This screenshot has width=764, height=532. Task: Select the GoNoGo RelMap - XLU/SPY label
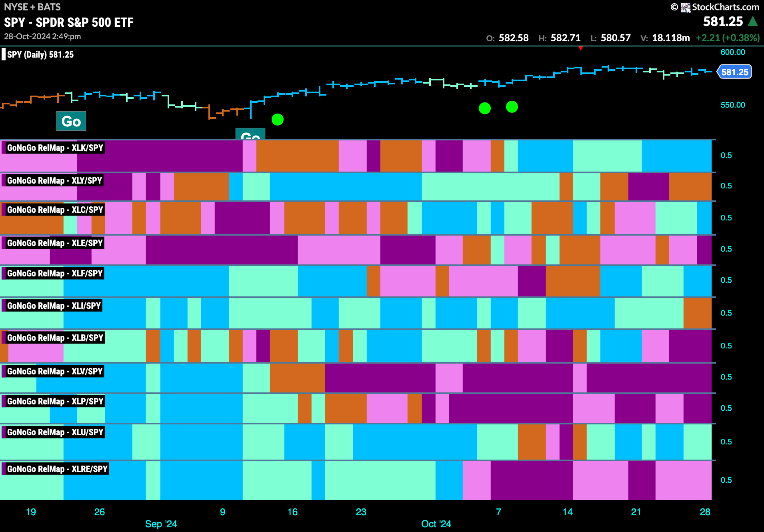(x=55, y=432)
